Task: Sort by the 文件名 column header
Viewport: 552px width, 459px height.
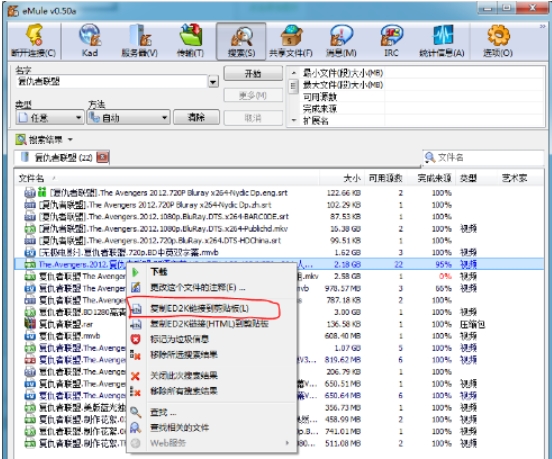Action: coord(167,178)
